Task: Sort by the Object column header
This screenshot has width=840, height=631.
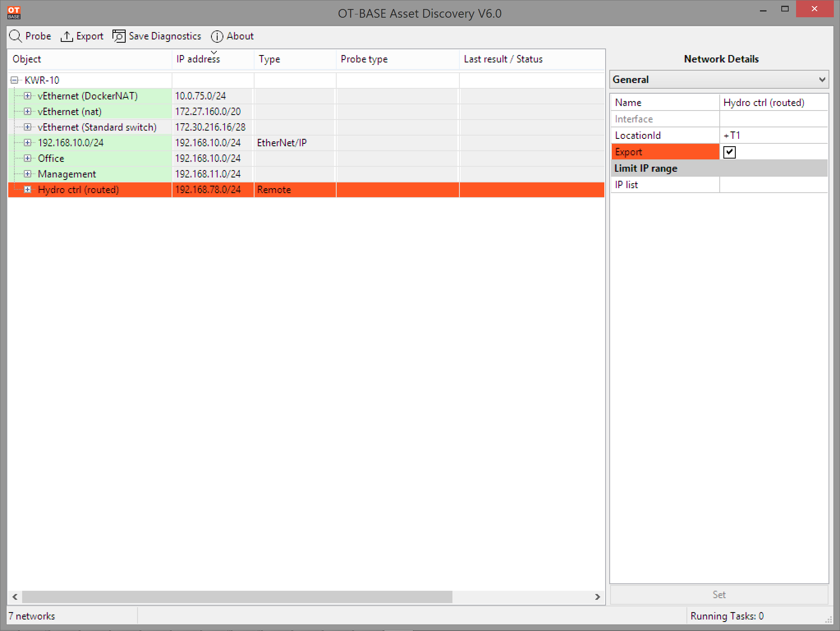Action: point(90,59)
